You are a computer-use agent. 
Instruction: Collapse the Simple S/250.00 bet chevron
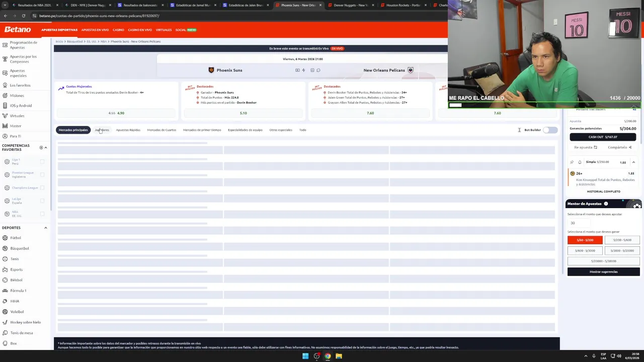[633, 162]
